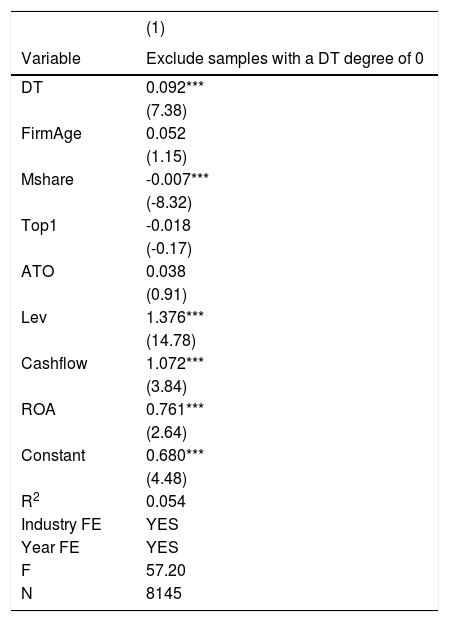Click the DT coefficient 0.092***
This screenshot has width=449, height=622.
pyautogui.click(x=175, y=87)
